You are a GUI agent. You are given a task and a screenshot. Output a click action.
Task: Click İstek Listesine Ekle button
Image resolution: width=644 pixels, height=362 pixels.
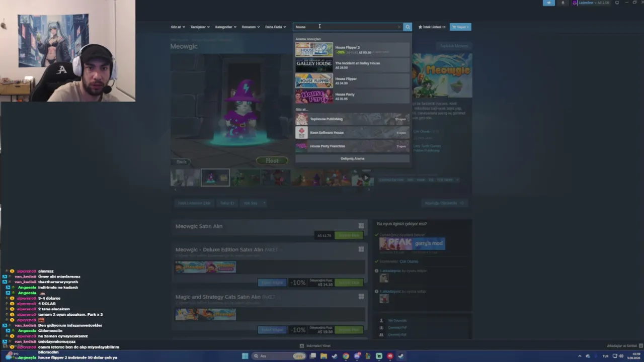coord(194,203)
